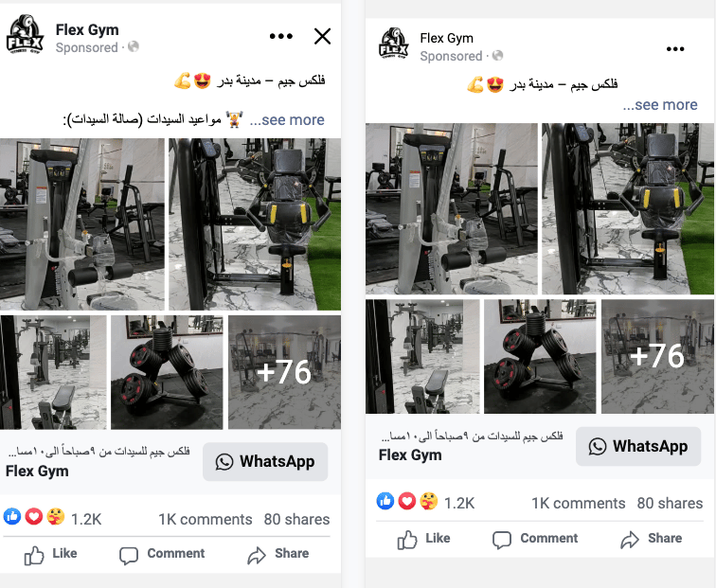This screenshot has width=716, height=588.
Task: Open the weight plates photo on right post
Action: [540, 357]
